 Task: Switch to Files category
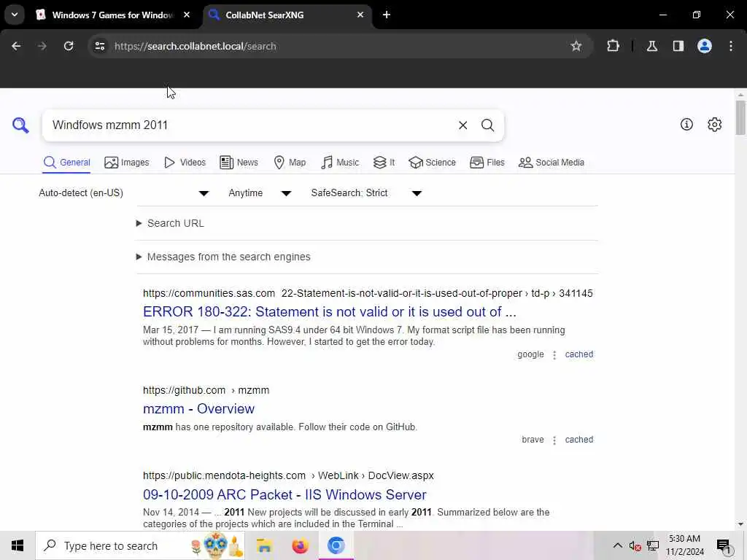[x=487, y=163]
